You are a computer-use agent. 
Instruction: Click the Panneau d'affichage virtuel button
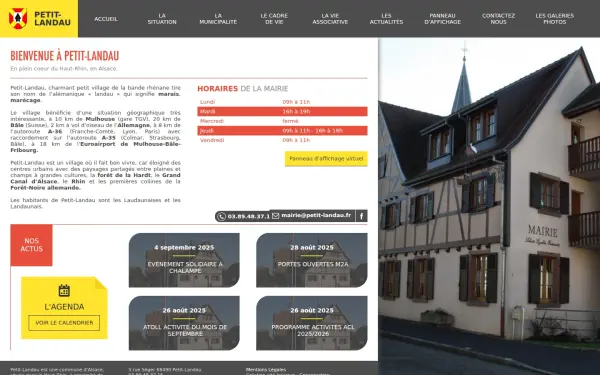point(326,158)
